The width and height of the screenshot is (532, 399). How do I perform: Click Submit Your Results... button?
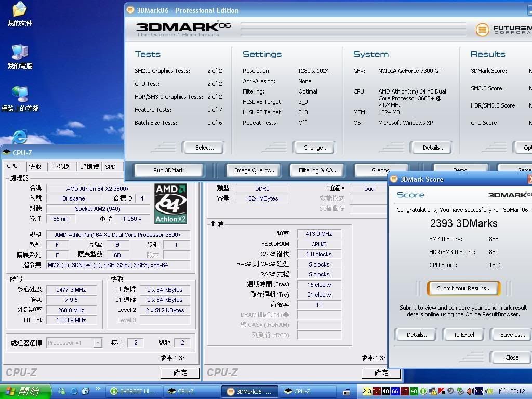click(464, 288)
